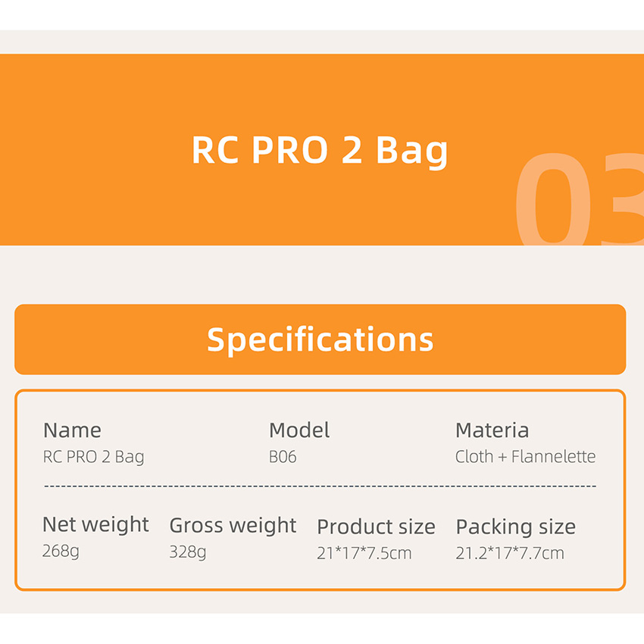This screenshot has width=644, height=644.
Task: Select the Model label
Action: click(299, 430)
